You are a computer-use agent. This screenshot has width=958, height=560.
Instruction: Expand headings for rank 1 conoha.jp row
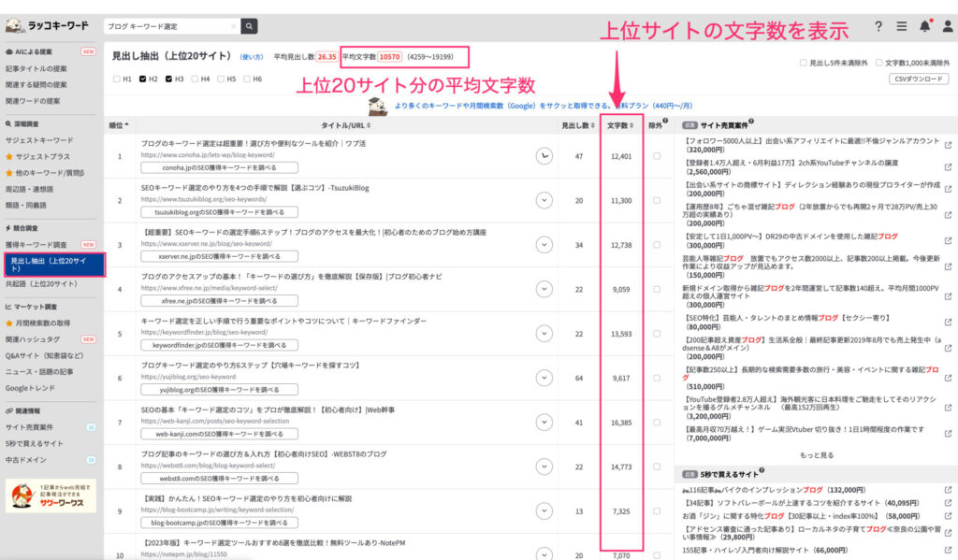pos(544,156)
